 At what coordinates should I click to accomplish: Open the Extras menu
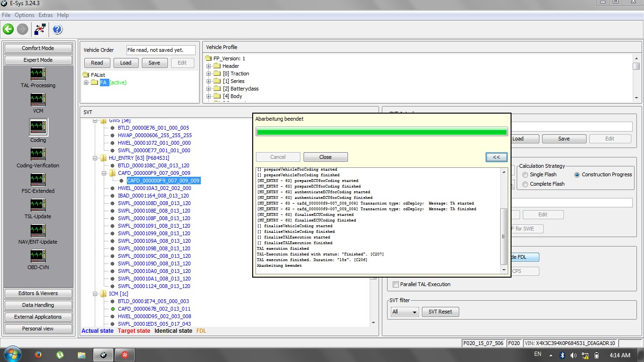46,15
